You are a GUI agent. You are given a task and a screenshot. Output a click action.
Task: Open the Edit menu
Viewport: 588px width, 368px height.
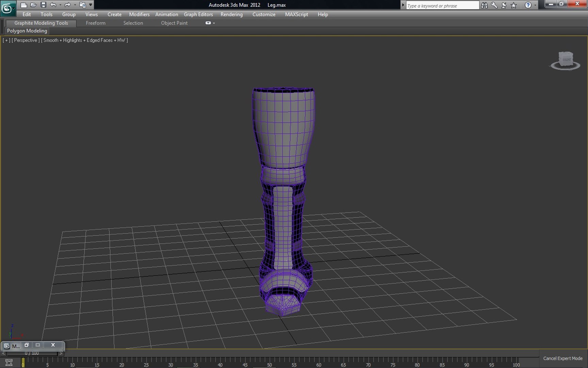coord(27,14)
